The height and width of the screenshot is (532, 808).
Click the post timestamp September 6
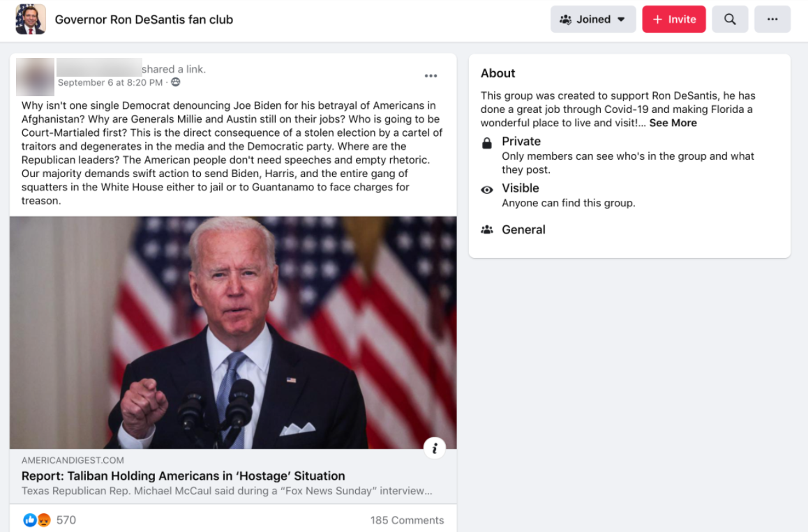[x=110, y=82]
